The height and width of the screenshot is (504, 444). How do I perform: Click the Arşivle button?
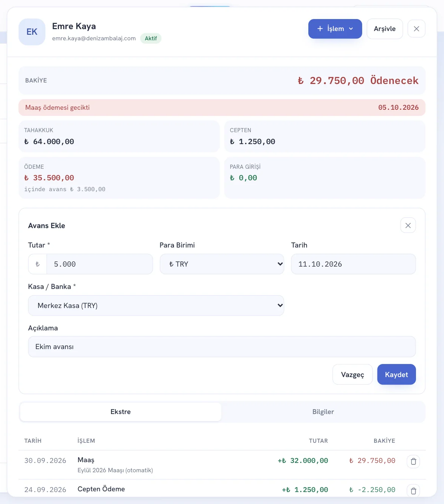(385, 29)
